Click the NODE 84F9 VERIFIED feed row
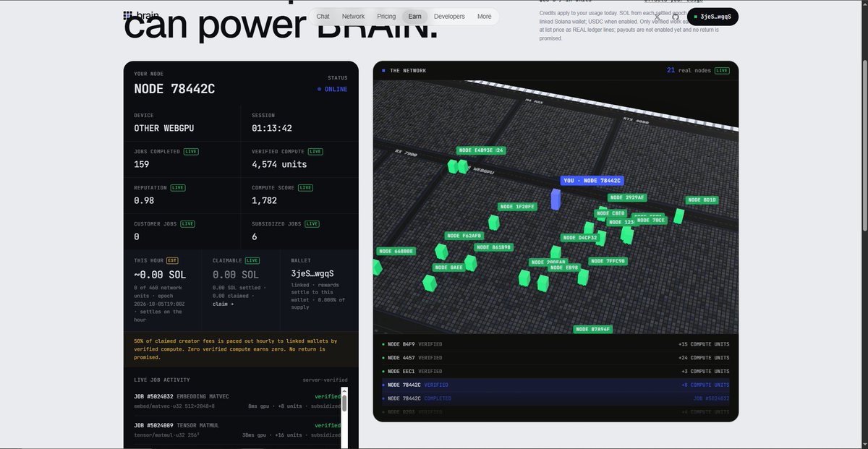Image resolution: width=868 pixels, height=449 pixels. pos(556,344)
